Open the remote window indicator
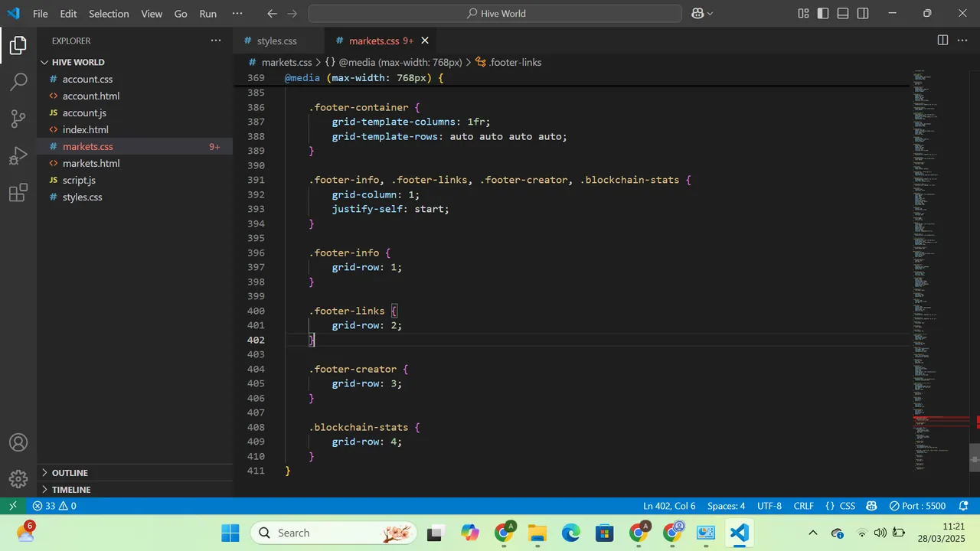The width and height of the screenshot is (980, 551). 12,506
